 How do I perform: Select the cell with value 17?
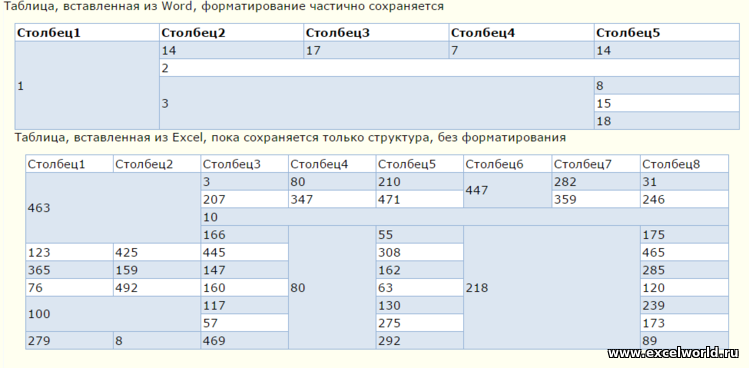coord(376,51)
